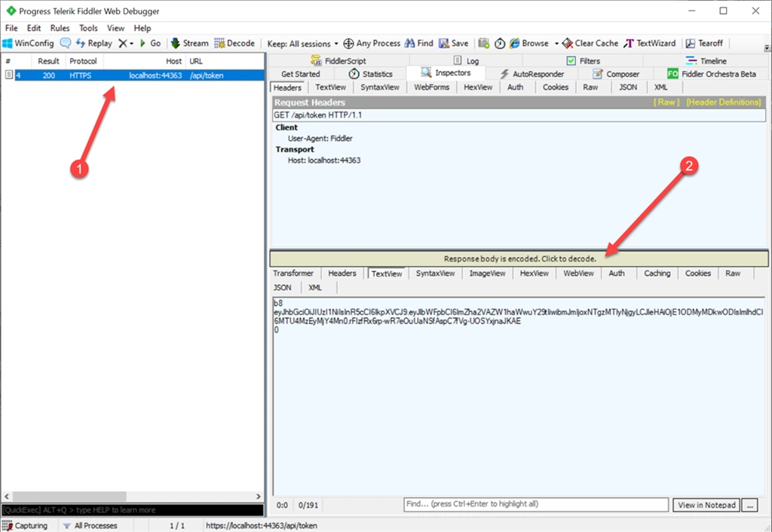Screen dimensions: 772x532
Task: Open the AutoResponder tab
Action: coord(532,74)
